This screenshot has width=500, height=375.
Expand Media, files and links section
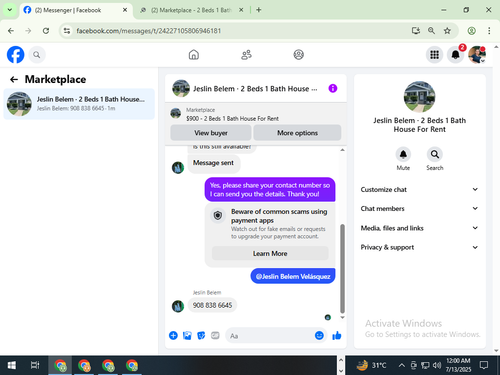(x=419, y=228)
